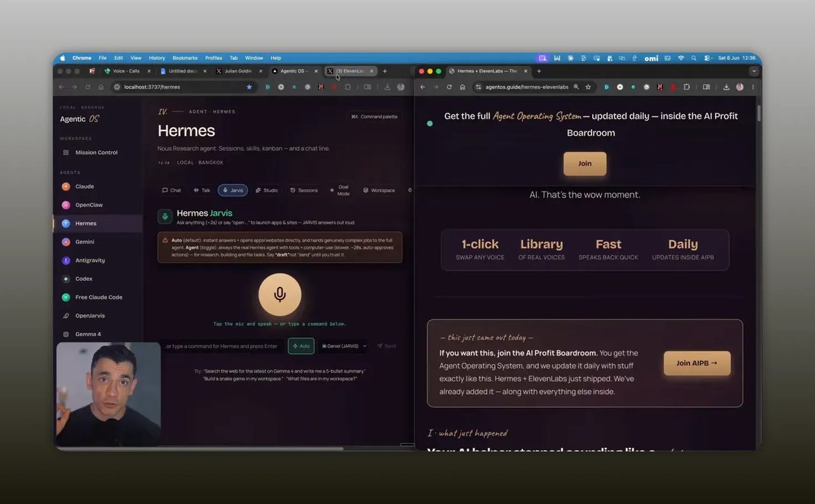Open the Daniel (JARVIS) voice dropdown
This screenshot has width=815, height=504.
(x=344, y=346)
